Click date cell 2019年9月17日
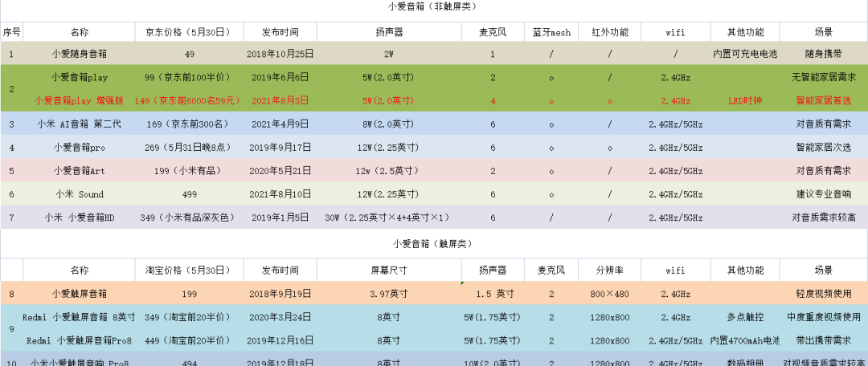This screenshot has width=868, height=366. (x=280, y=148)
